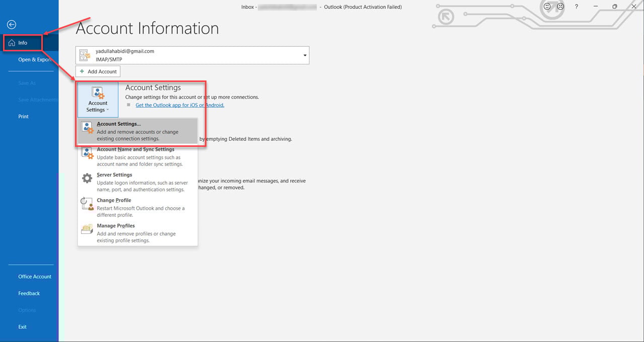Click the smiley face feedback icon

[547, 7]
